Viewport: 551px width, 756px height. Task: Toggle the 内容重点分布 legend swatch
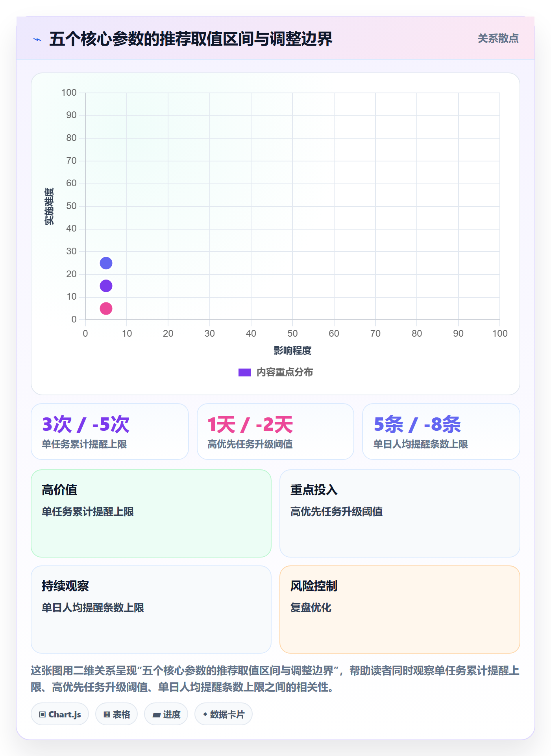245,372
